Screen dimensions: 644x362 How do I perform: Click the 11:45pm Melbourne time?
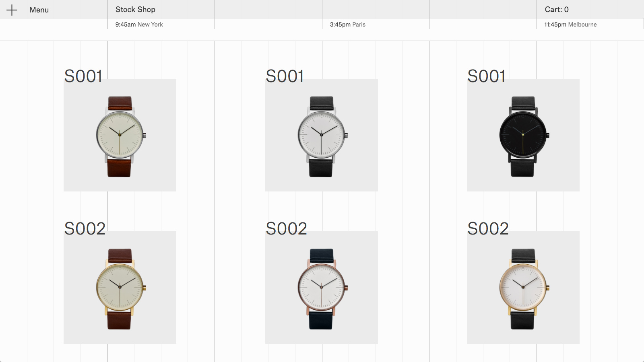click(570, 25)
